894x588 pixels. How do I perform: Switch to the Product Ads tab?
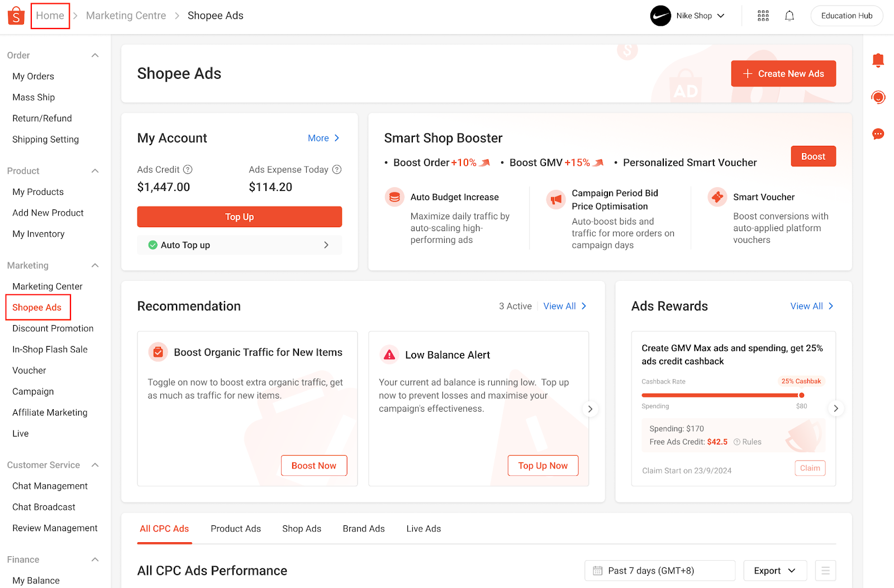click(235, 529)
